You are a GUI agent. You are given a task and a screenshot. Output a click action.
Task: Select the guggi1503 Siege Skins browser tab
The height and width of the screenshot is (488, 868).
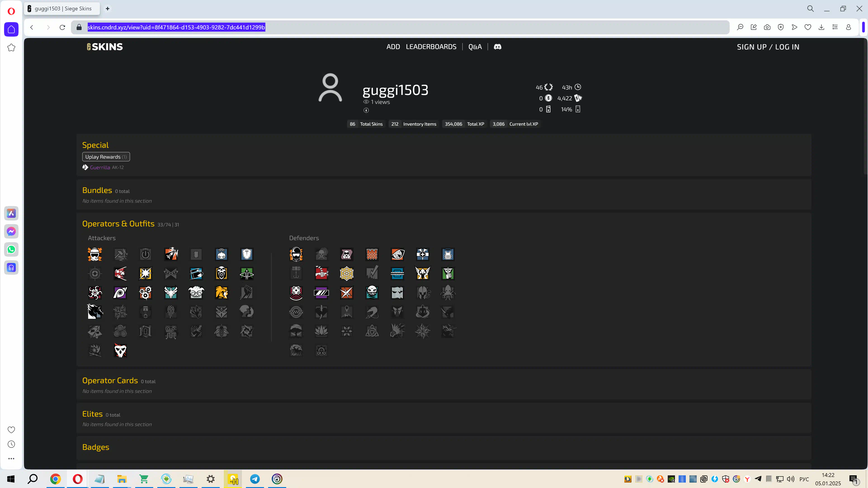[x=62, y=8]
